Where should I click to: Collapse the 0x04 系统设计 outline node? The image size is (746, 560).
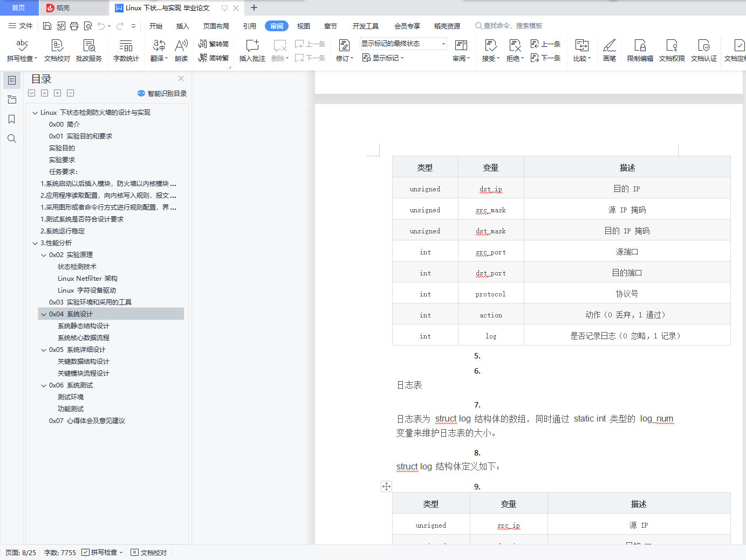(44, 314)
